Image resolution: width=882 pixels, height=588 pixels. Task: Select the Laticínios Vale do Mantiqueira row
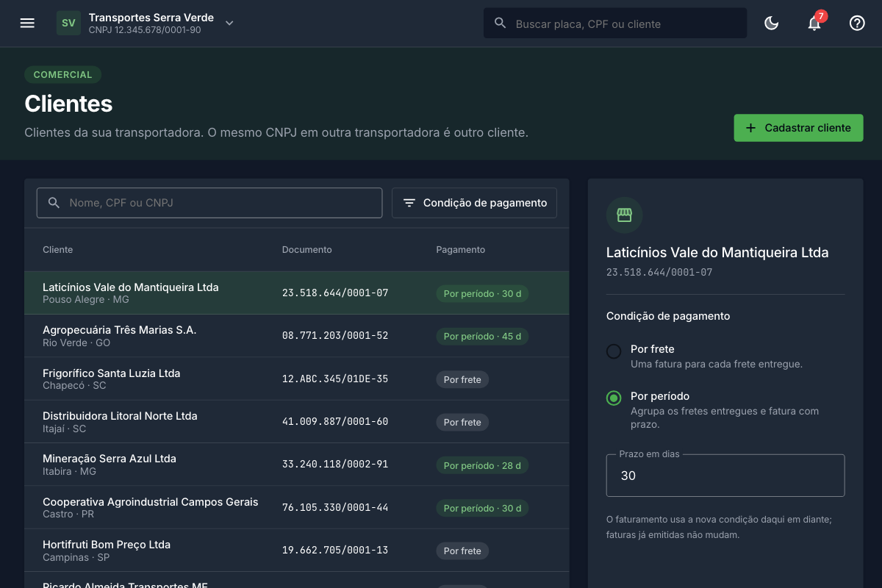(296, 293)
